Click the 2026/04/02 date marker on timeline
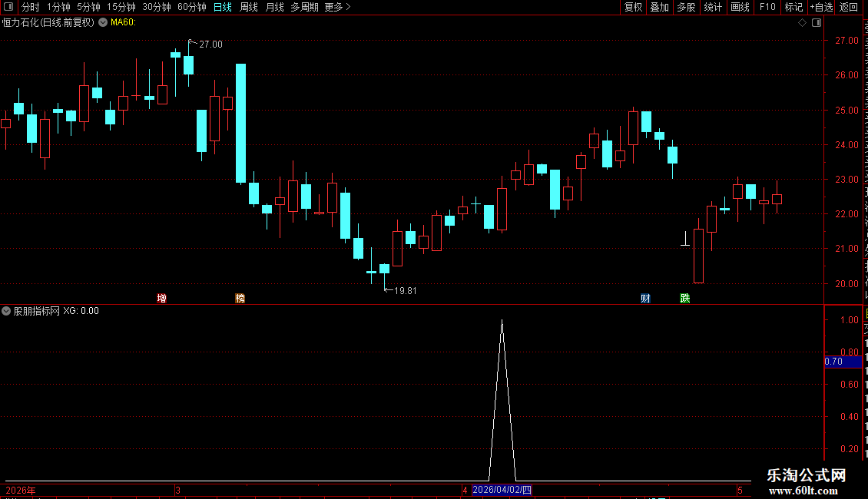 (502, 490)
